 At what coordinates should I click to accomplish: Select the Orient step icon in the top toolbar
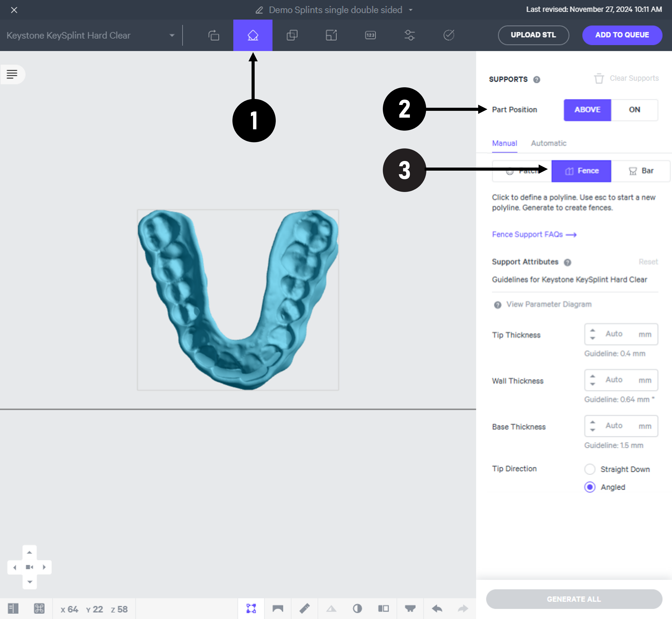tap(214, 35)
